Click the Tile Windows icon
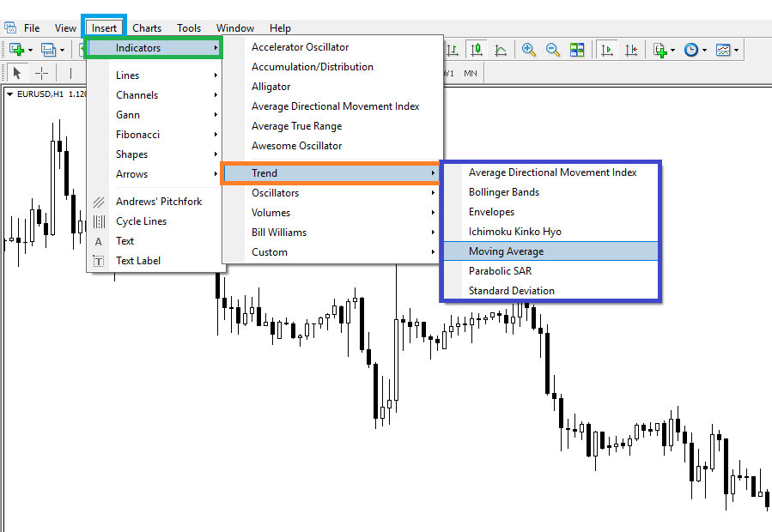 point(577,50)
